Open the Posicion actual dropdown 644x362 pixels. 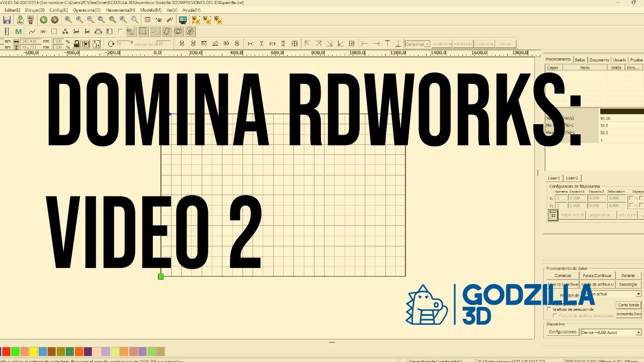(611, 294)
